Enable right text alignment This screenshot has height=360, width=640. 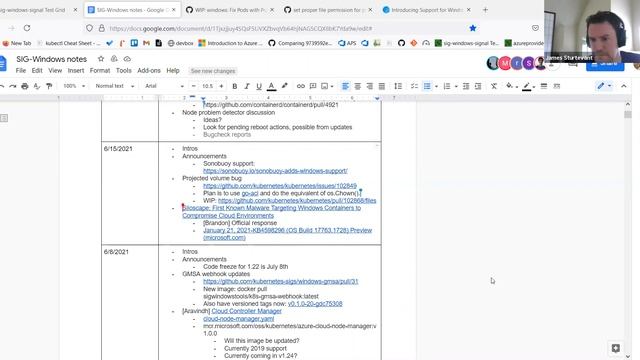(x=369, y=86)
